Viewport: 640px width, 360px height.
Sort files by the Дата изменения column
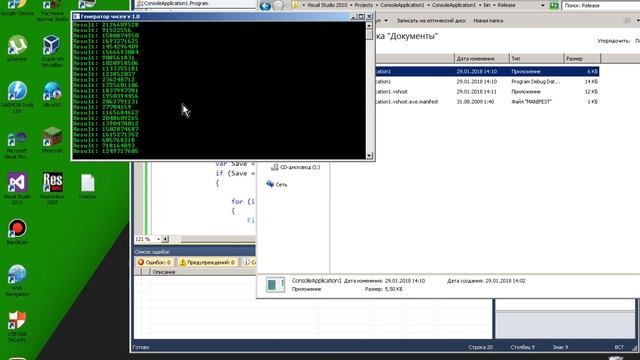(482, 58)
